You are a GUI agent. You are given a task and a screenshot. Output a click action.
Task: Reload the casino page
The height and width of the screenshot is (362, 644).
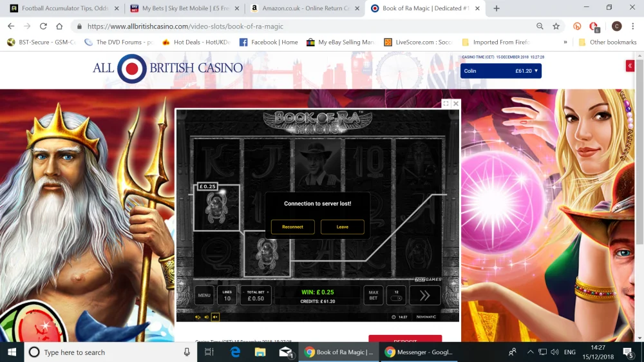pos(43,26)
